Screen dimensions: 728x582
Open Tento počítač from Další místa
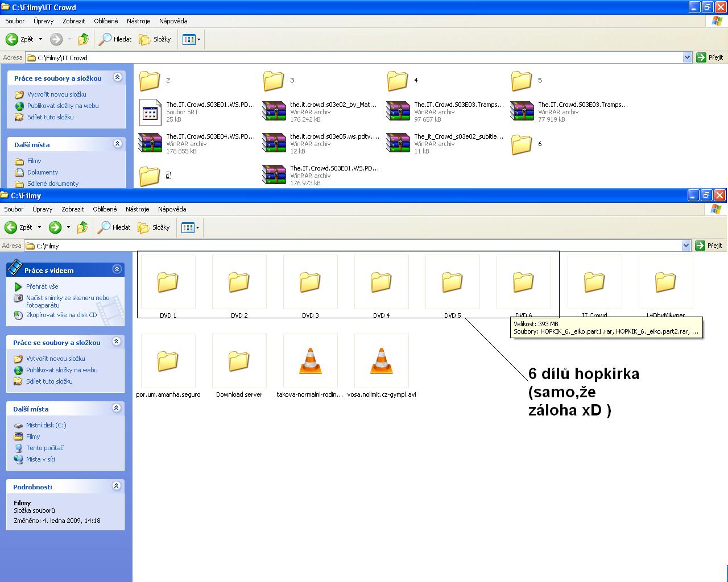click(45, 448)
